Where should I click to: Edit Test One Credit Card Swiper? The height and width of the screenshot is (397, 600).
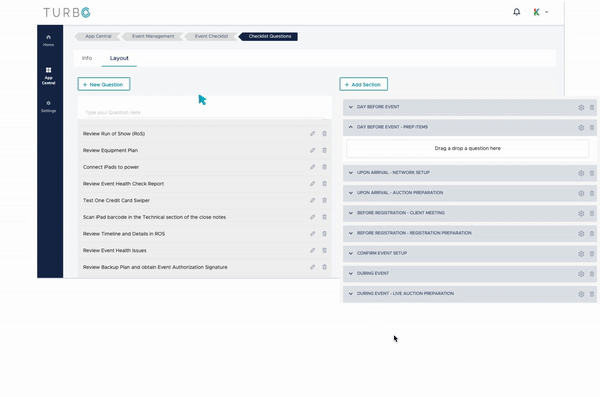coord(313,200)
